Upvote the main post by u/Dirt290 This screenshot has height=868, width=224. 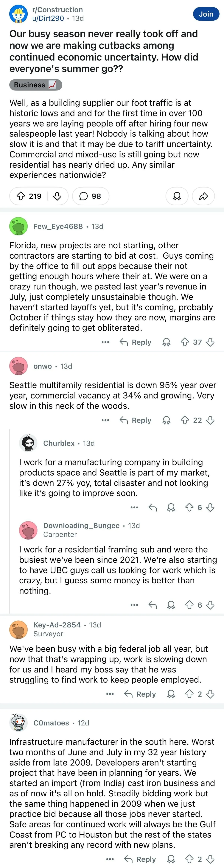21,196
